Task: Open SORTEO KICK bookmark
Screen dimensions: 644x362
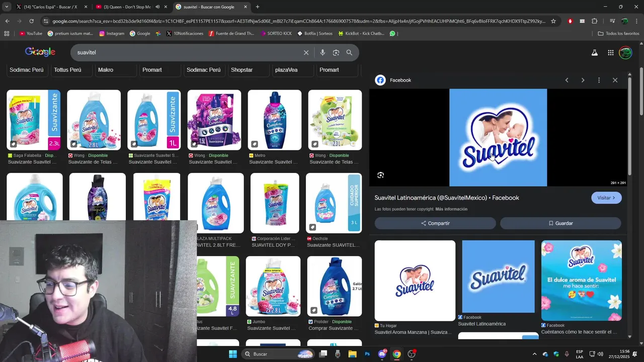Action: pos(275,34)
